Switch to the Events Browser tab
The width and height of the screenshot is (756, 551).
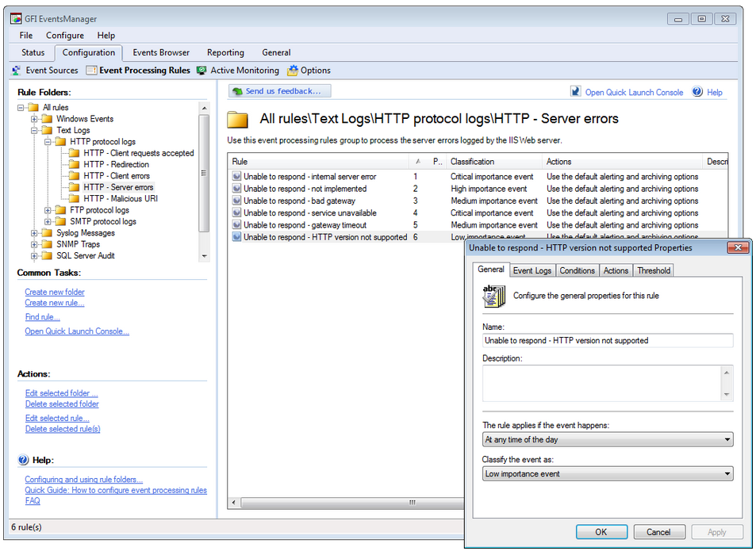[x=161, y=52]
